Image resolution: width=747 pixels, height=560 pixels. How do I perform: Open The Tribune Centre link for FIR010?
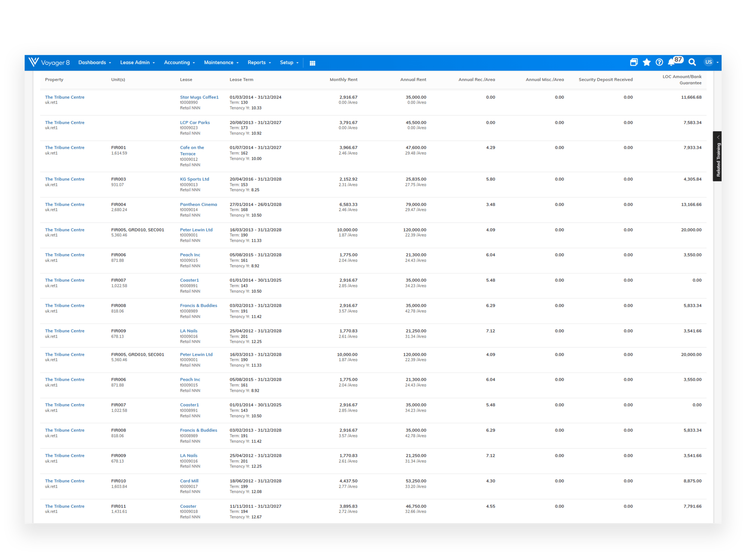point(65,481)
